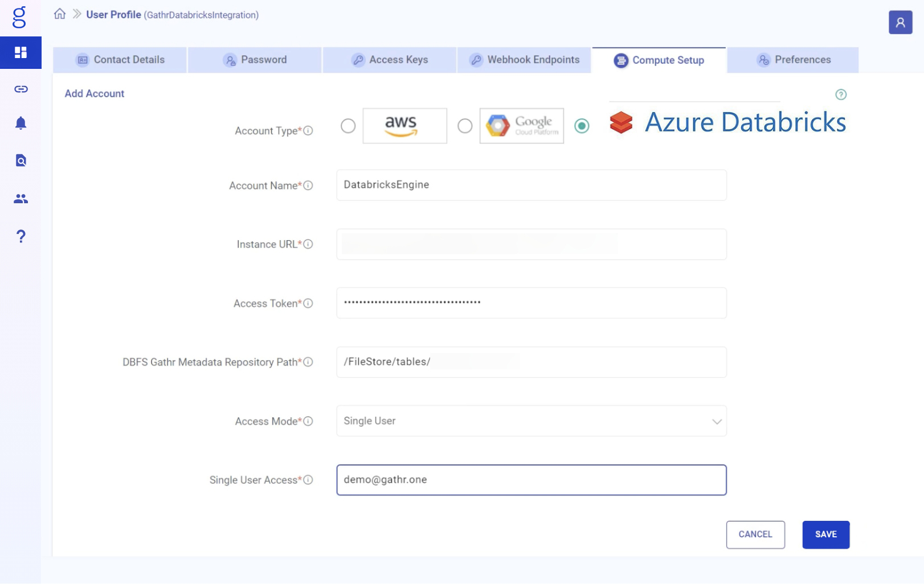
Task: Show info for Access Mode field
Action: (308, 421)
